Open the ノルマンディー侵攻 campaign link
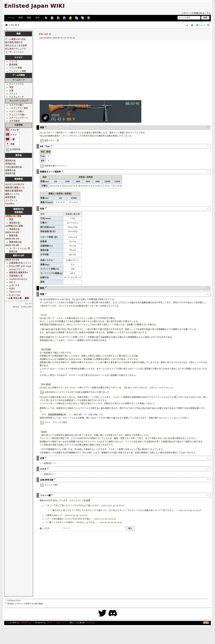 (19, 108)
